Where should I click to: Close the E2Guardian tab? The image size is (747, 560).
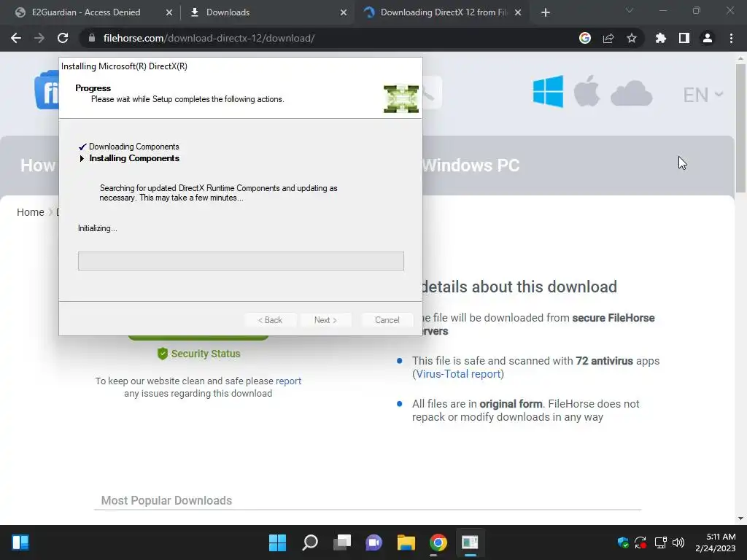[x=169, y=12]
